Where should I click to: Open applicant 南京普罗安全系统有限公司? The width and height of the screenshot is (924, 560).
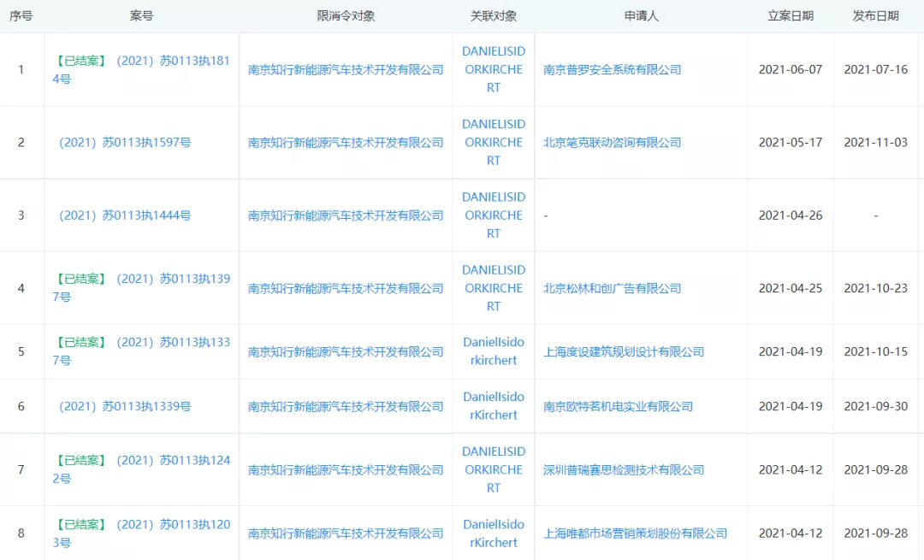tap(612, 70)
